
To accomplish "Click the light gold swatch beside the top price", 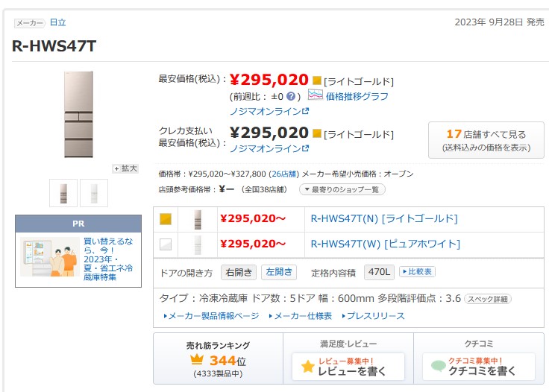I will coord(317,80).
